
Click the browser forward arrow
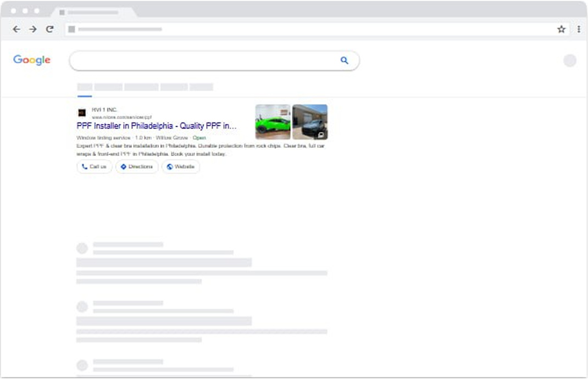point(33,29)
